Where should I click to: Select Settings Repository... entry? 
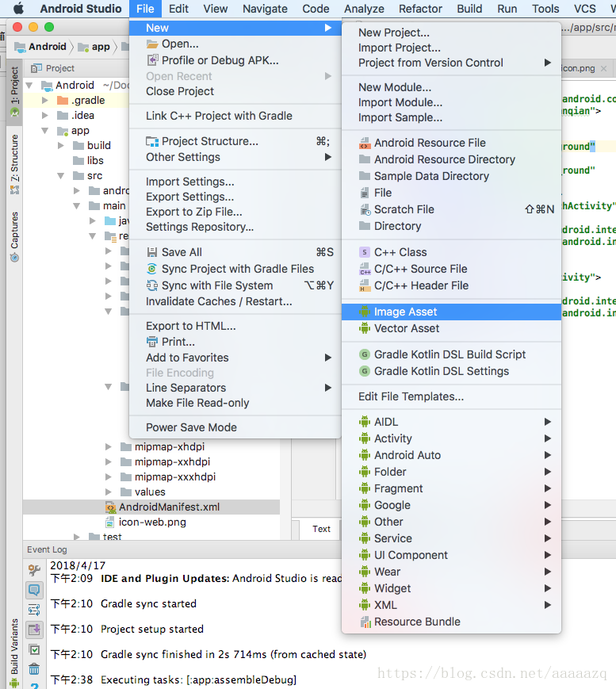click(x=235, y=227)
